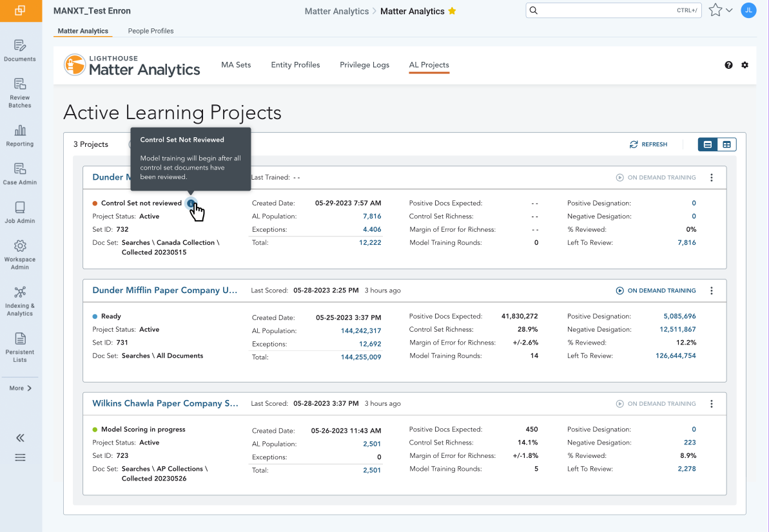Screen dimensions: 769x532
Task: Switch to grid view layout
Action: pyautogui.click(x=727, y=144)
